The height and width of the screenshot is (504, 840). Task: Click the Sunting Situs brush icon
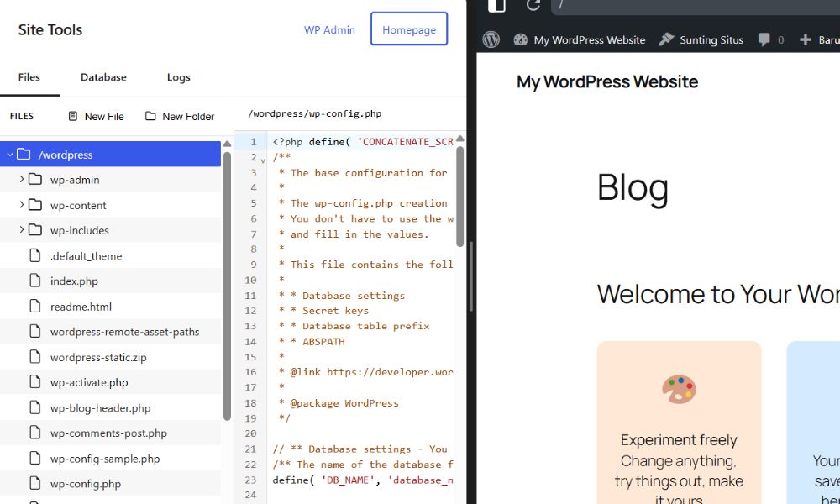pyautogui.click(x=667, y=39)
